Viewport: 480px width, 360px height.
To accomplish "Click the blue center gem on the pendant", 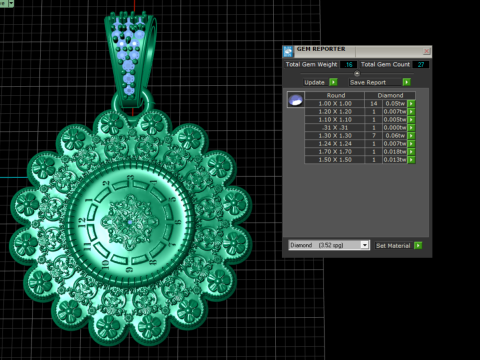I will pyautogui.click(x=130, y=222).
